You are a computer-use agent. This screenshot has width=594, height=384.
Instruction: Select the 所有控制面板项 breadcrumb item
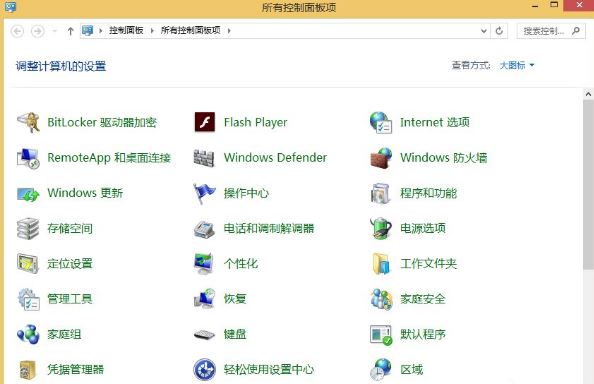(x=191, y=31)
